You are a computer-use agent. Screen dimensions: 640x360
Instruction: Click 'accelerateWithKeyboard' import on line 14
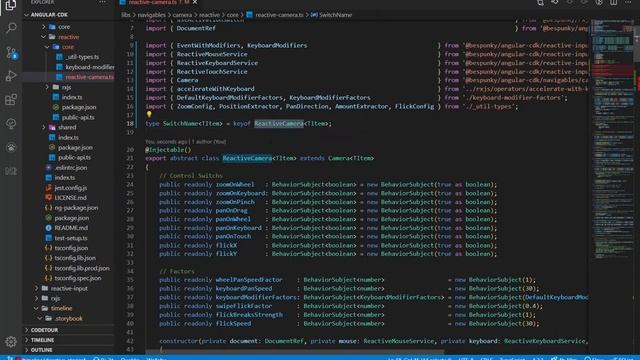pyautogui.click(x=216, y=89)
